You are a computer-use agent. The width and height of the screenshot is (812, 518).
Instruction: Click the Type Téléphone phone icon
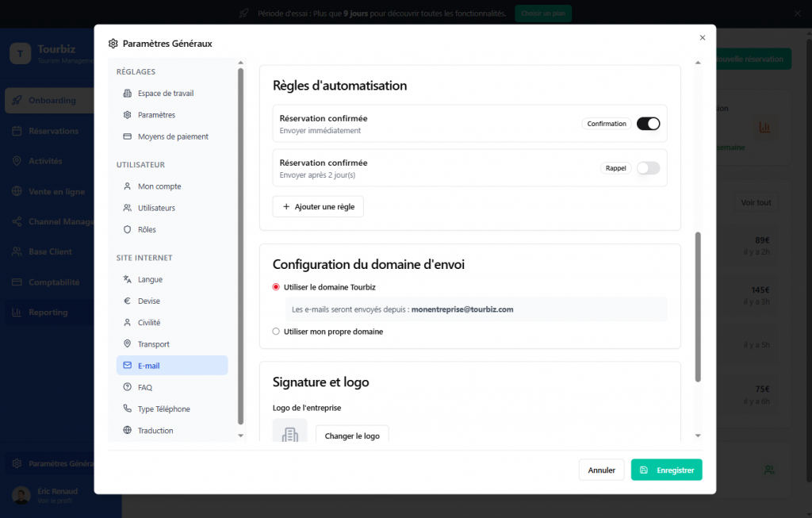[x=128, y=409]
